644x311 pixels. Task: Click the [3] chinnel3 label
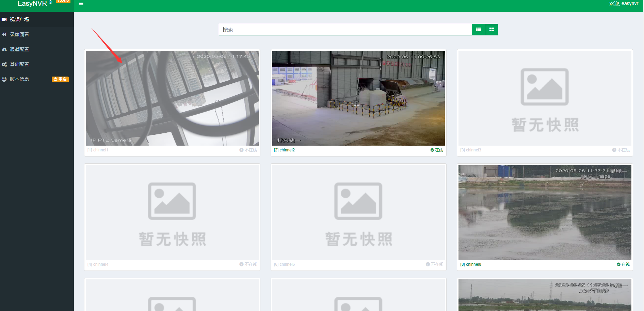[x=470, y=150]
